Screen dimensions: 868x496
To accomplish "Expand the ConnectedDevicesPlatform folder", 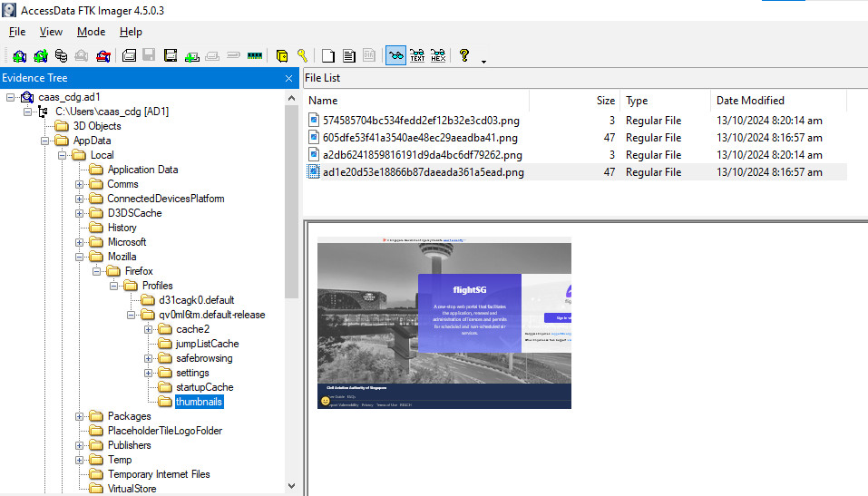I will [x=79, y=199].
